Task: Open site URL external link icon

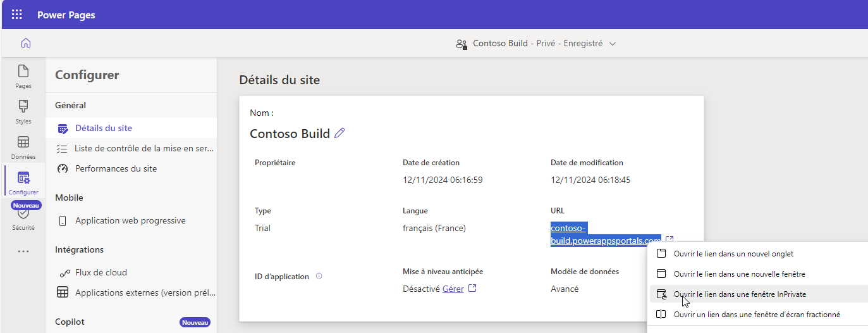Action: click(x=669, y=240)
